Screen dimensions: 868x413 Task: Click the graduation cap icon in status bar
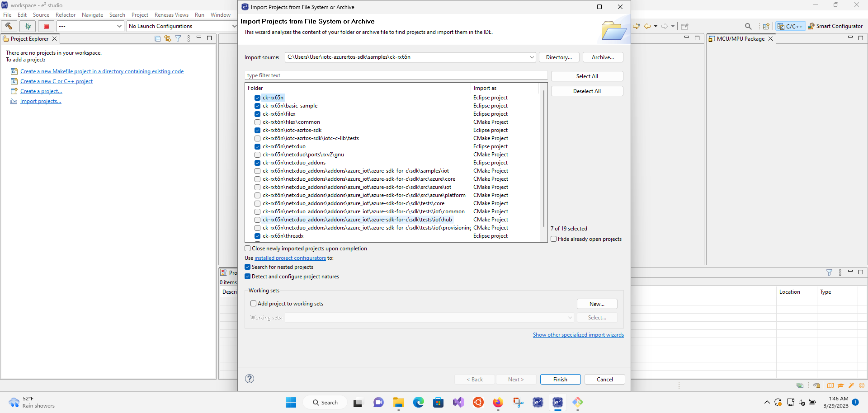point(841,385)
